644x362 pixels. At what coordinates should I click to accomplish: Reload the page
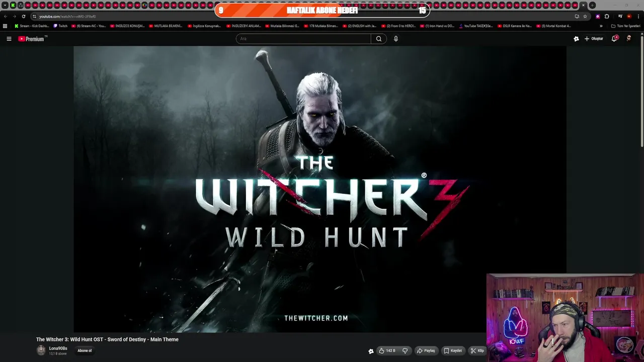point(23,16)
